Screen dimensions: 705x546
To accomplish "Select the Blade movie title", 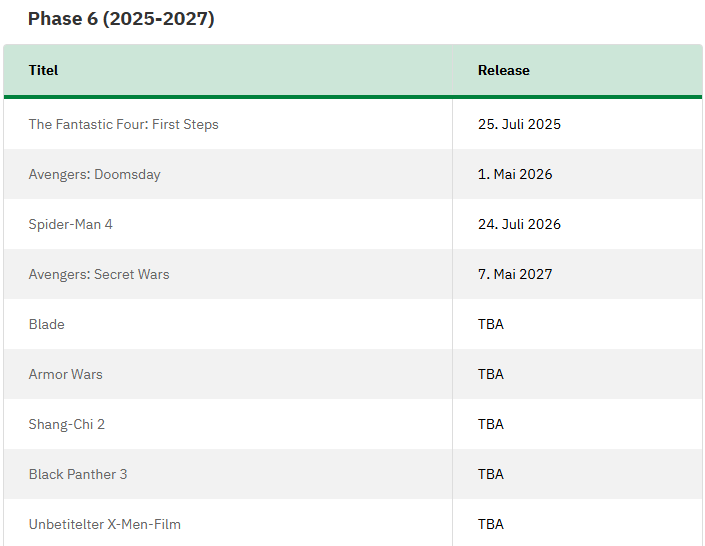I will coord(47,324).
